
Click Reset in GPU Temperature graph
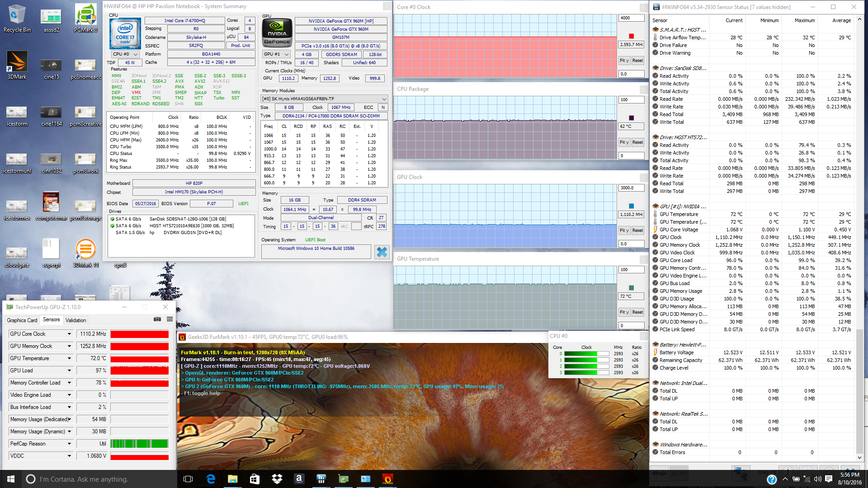637,312
